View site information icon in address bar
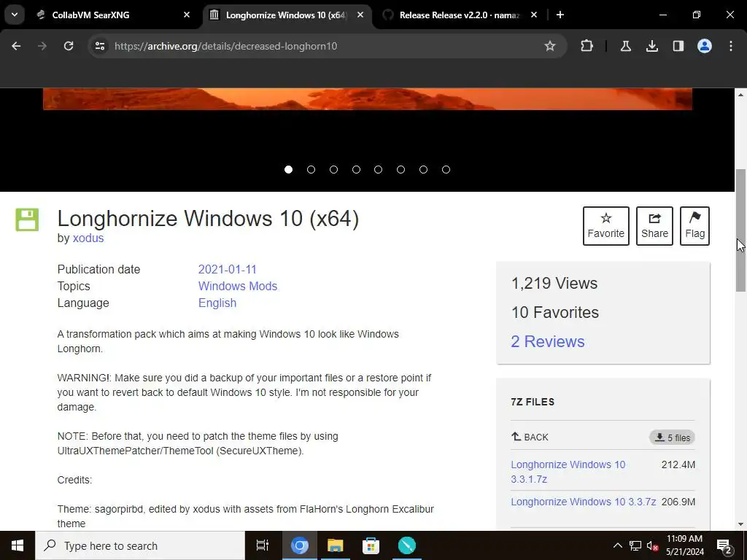The height and width of the screenshot is (560, 747). 100,46
